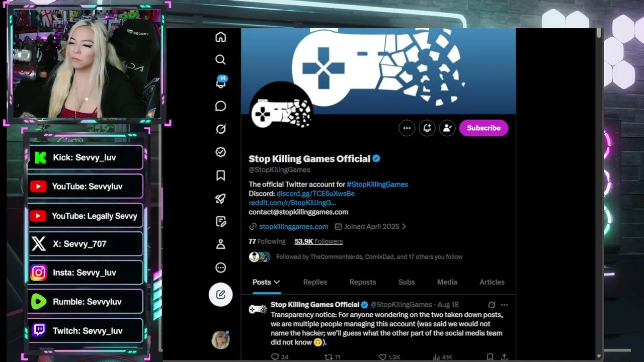Open the More circle icon in sidebar
The image size is (644, 362).
(x=220, y=267)
